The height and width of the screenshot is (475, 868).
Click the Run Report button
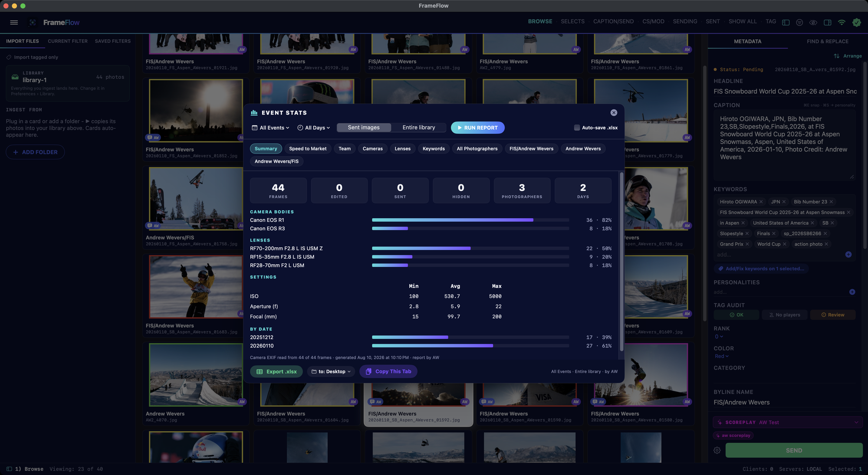[x=477, y=128]
